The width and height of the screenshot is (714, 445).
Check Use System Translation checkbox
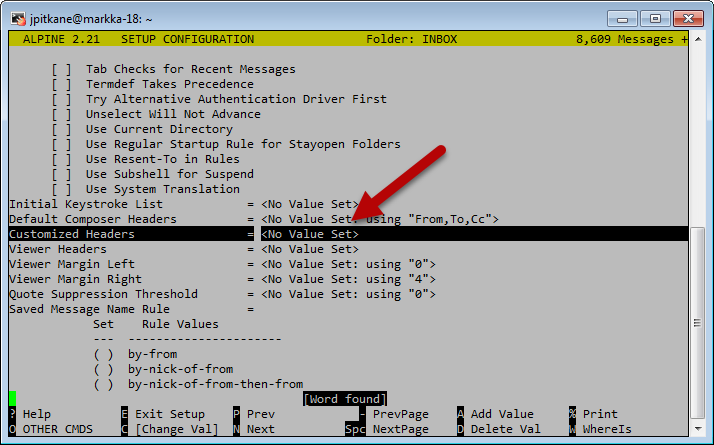click(x=61, y=189)
